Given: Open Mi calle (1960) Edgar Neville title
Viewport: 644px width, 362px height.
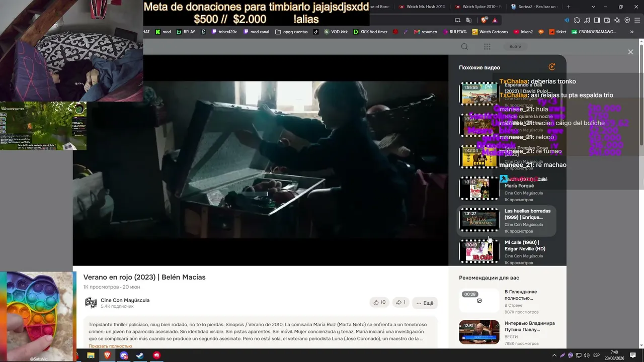Looking at the screenshot, I should [525, 245].
